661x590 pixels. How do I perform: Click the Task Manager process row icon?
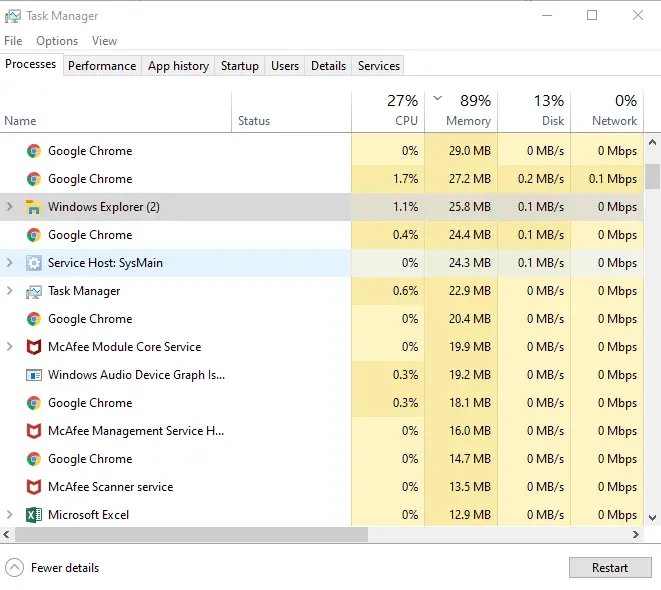click(x=34, y=291)
